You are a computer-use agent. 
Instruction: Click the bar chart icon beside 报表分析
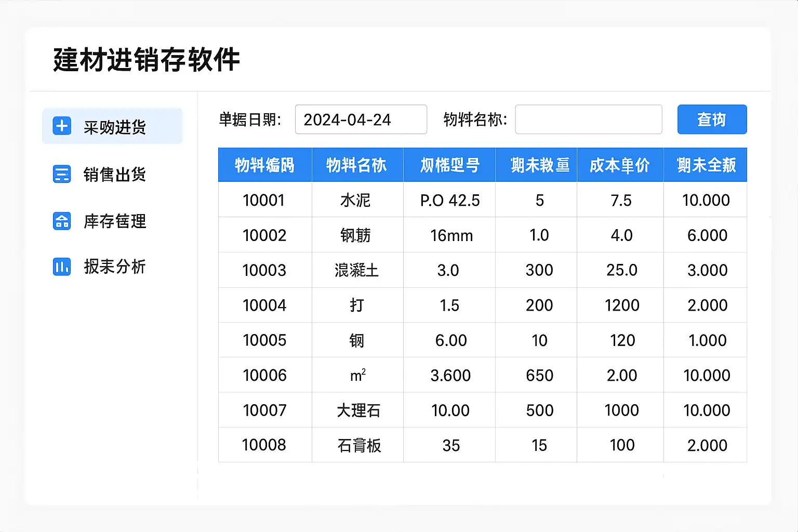pyautogui.click(x=62, y=267)
